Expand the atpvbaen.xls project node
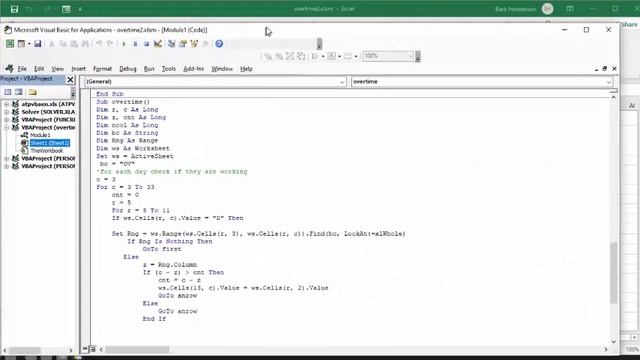 click(7, 104)
